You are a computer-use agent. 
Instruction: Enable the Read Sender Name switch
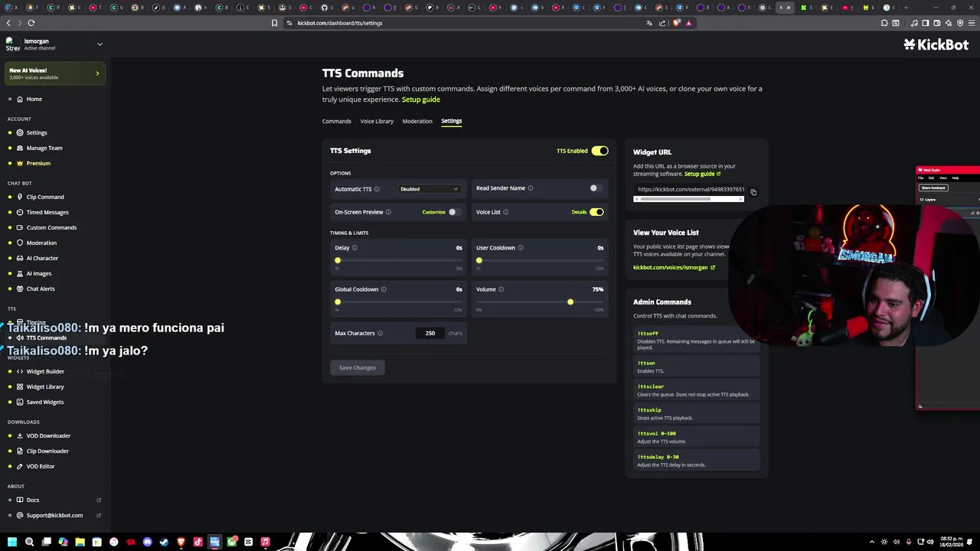pyautogui.click(x=596, y=188)
